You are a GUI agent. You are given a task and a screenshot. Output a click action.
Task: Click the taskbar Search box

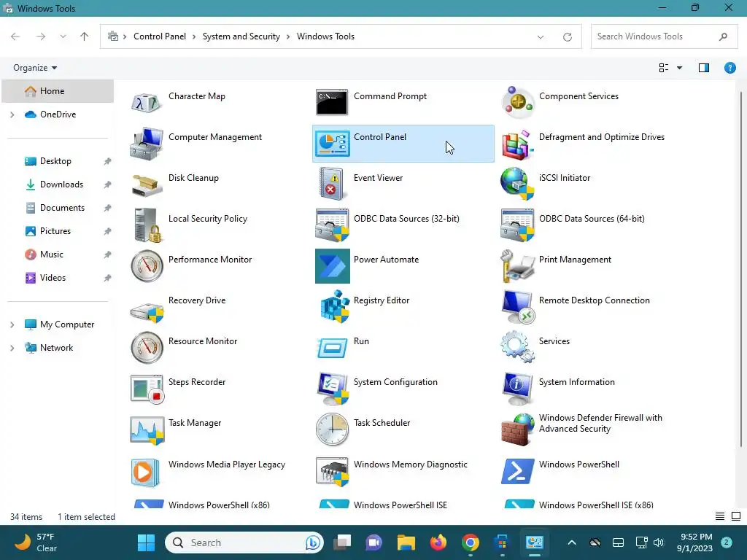[244, 542]
